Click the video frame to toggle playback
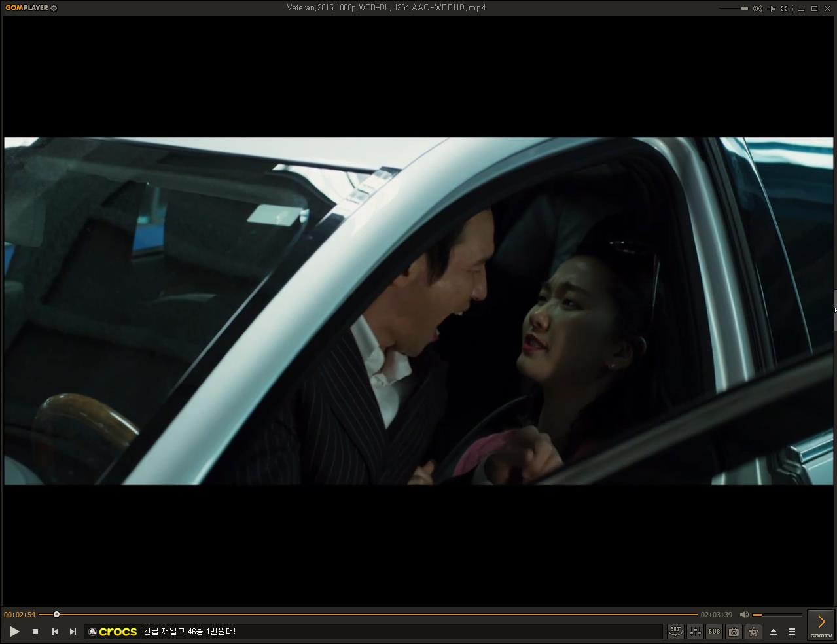837x644 pixels. coord(418,311)
